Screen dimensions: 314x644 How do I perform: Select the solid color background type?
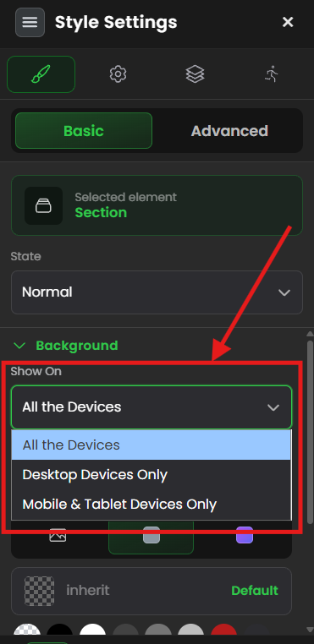(x=151, y=535)
